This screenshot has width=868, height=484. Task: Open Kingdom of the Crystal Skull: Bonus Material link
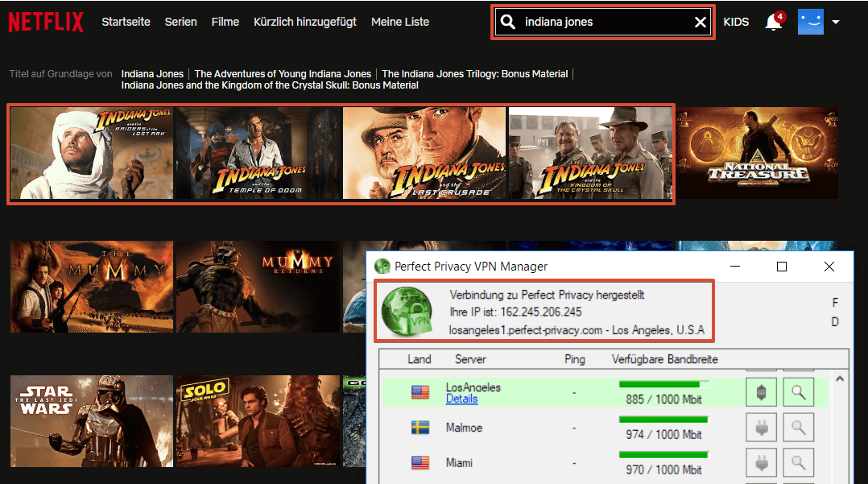270,85
